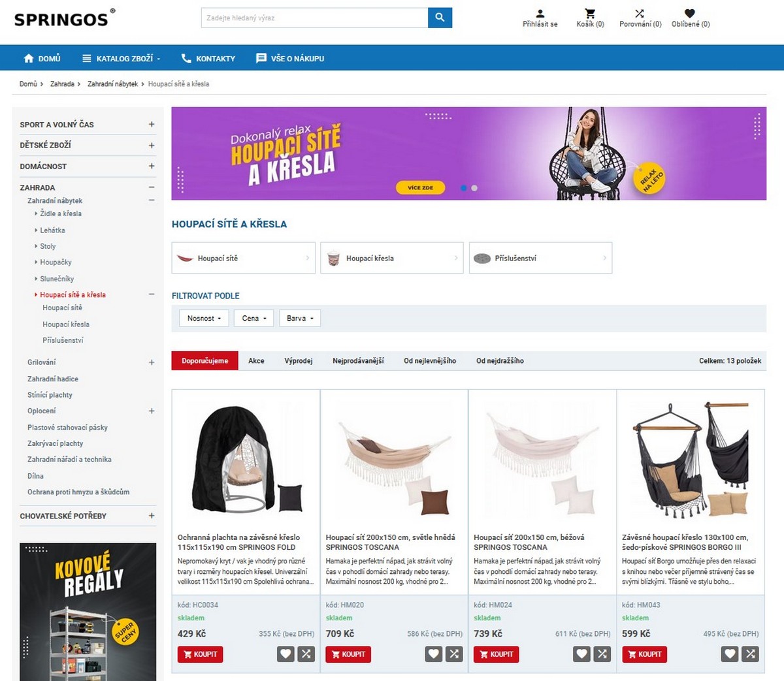784x681 pixels.
Task: Open the Nosnost filter dropdown
Action: coord(204,318)
